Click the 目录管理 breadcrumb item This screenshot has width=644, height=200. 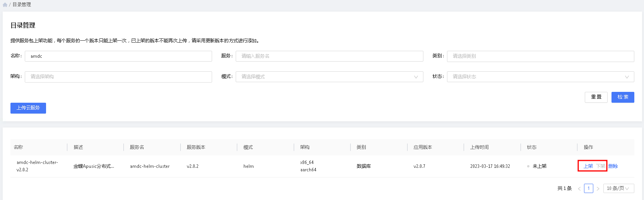(x=22, y=5)
